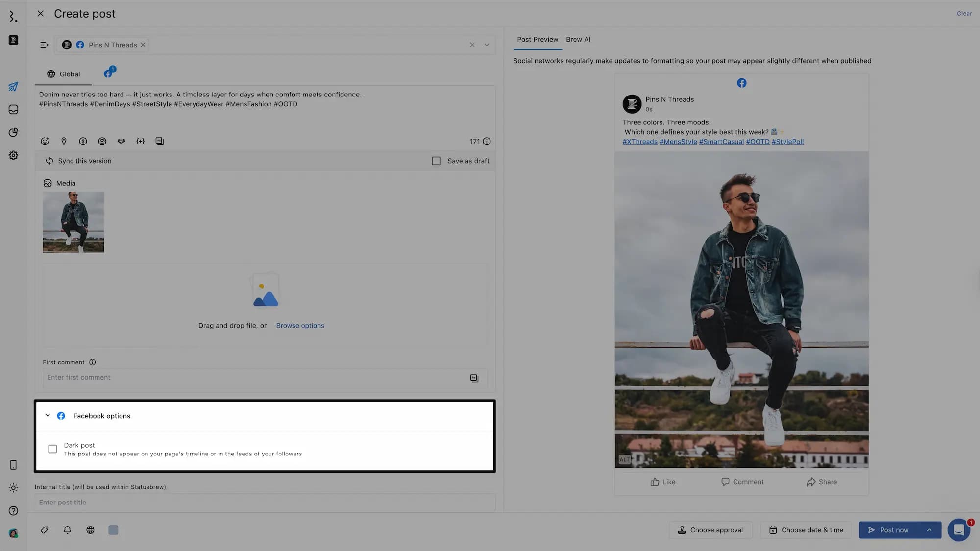Click the blue-gray color label swatch
This screenshot has height=551, width=980.
coord(113,530)
